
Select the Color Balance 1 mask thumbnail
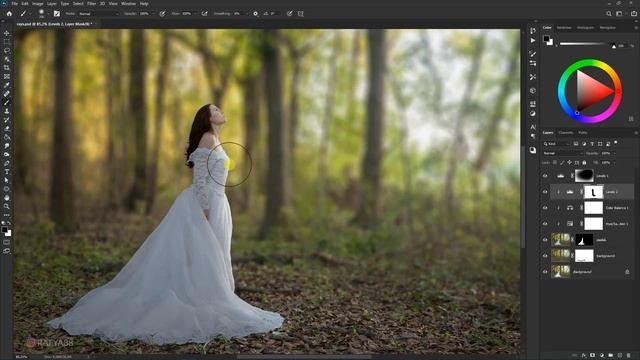593,208
